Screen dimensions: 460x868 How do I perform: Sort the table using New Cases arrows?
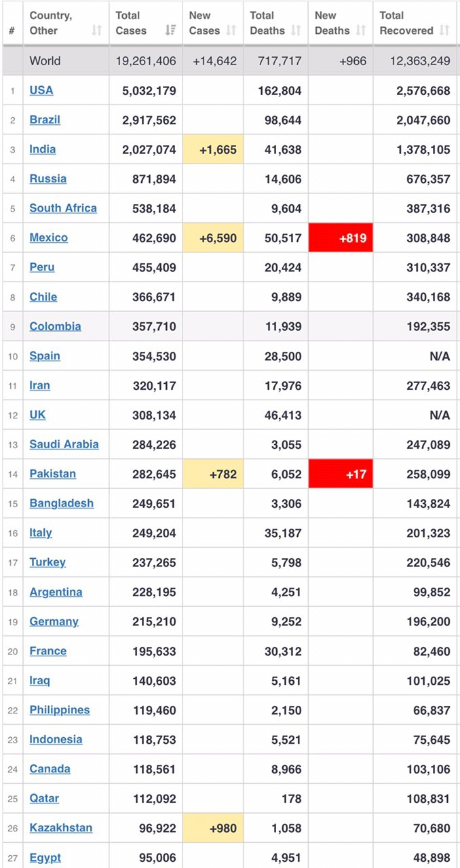pyautogui.click(x=231, y=31)
